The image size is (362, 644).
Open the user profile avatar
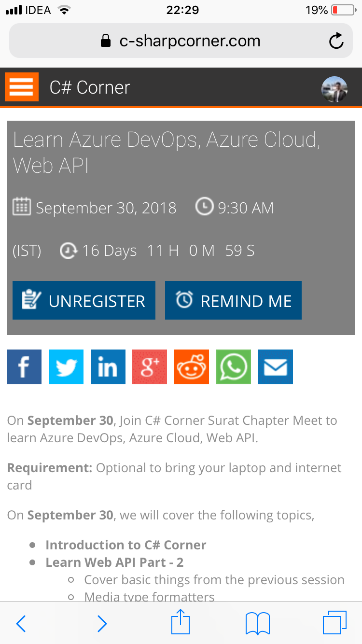coord(334,89)
